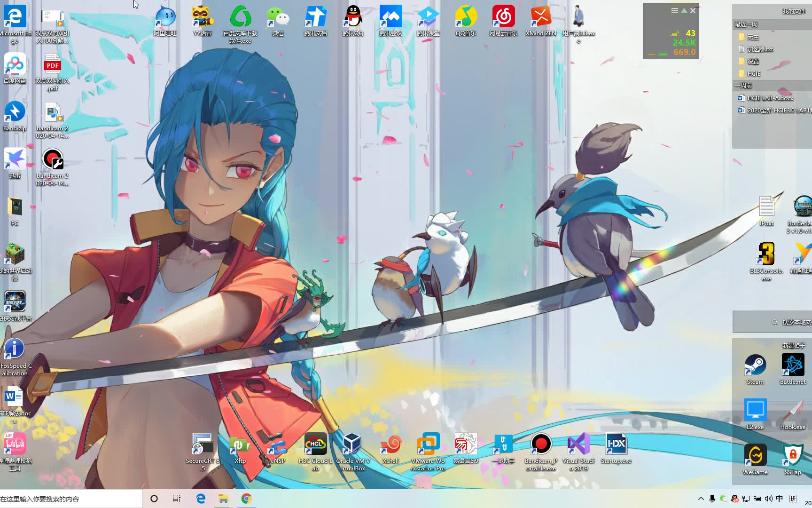This screenshot has width=812, height=508.
Task: Toggle the 中 input language indicator
Action: coord(780,499)
